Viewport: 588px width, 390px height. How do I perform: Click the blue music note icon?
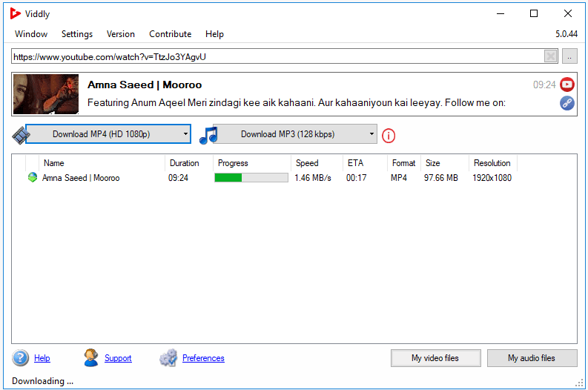click(x=208, y=135)
